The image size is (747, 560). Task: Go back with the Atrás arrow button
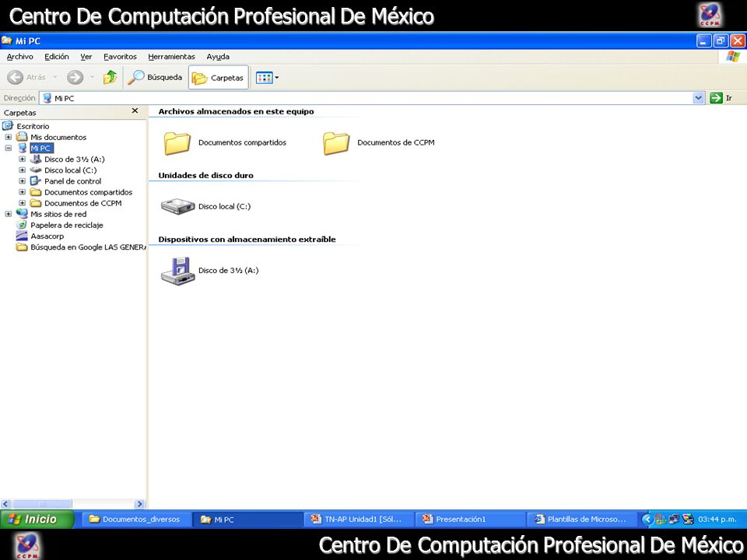[x=26, y=77]
